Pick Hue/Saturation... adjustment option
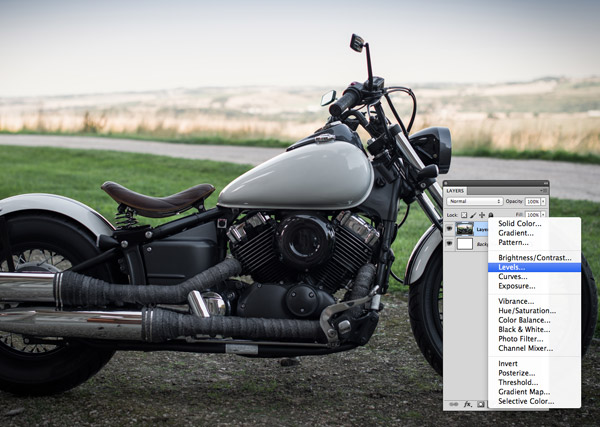Image resolution: width=600 pixels, height=427 pixels. 527,311
